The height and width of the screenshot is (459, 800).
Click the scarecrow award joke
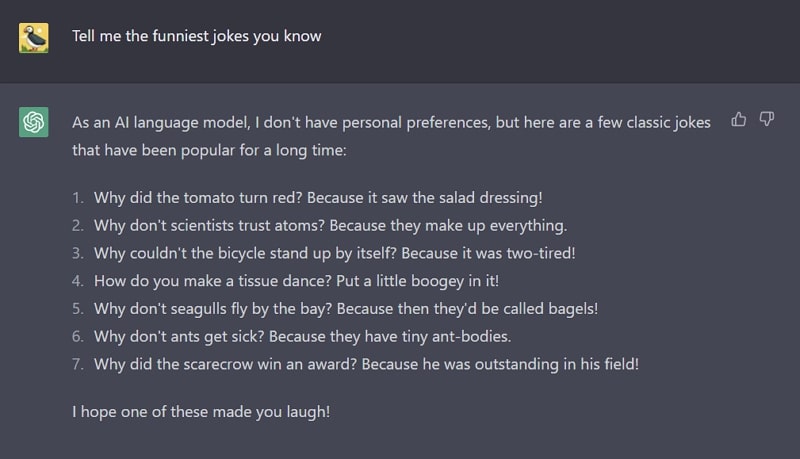[x=366, y=364]
